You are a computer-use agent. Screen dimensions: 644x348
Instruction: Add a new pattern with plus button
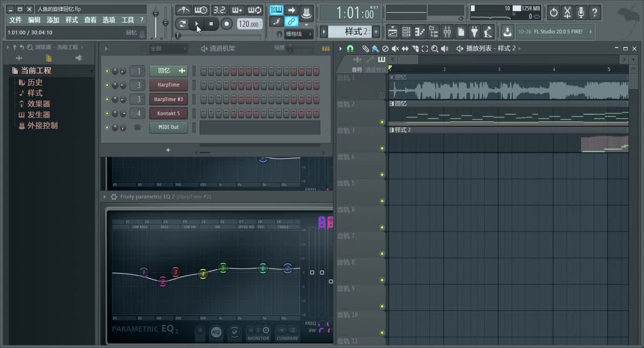pyautogui.click(x=376, y=32)
